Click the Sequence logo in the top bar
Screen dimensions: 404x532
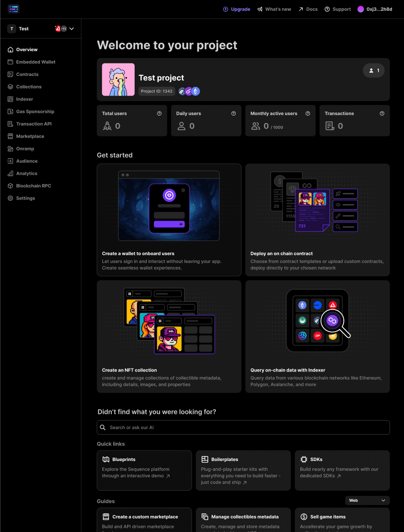click(13, 9)
